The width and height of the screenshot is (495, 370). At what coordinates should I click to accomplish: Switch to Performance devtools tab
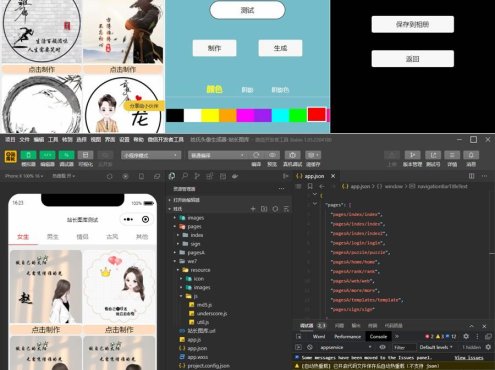point(347,336)
